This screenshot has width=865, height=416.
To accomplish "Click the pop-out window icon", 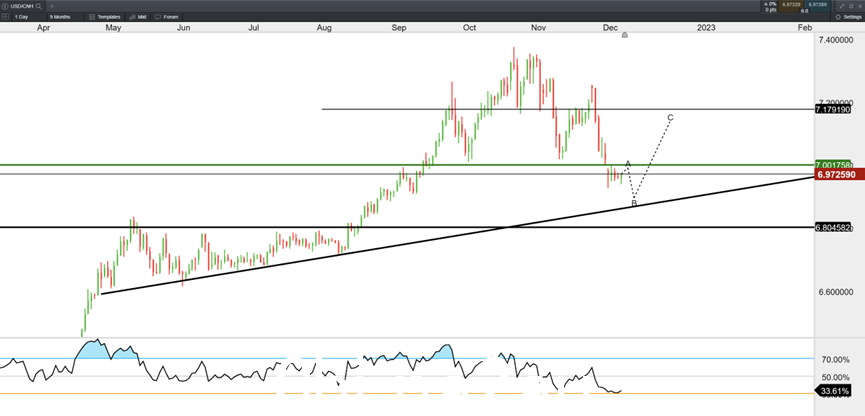I will (x=851, y=6).
